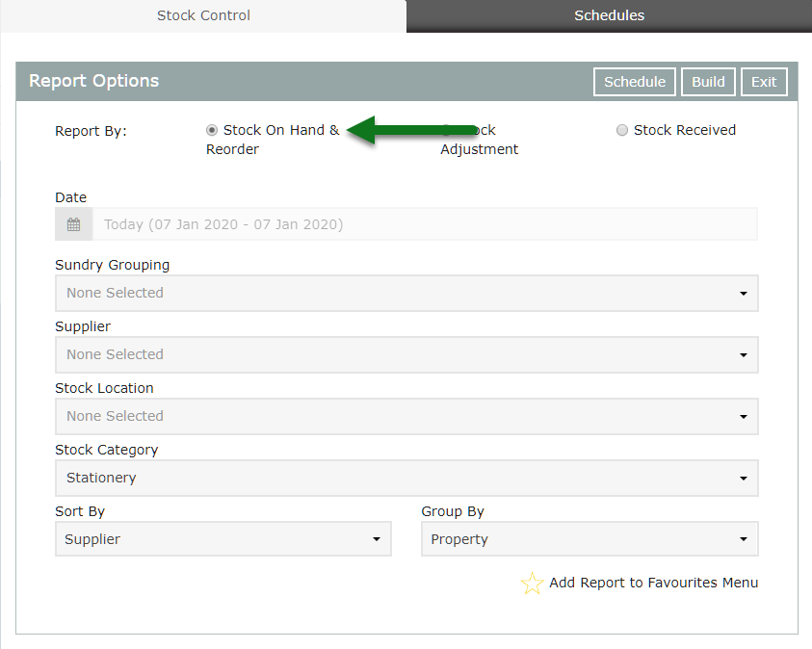812x649 pixels.
Task: Switch to the Stock Control tab
Action: [203, 16]
